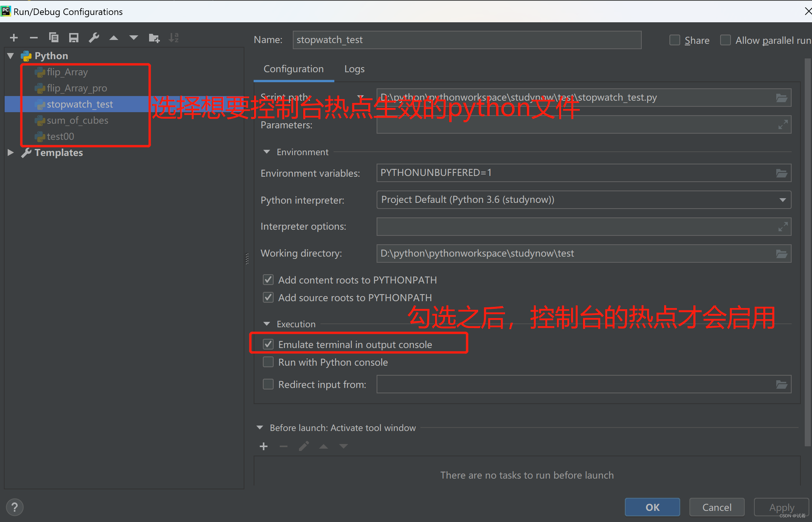Expand the Execution section
The image size is (812, 522).
click(x=266, y=323)
